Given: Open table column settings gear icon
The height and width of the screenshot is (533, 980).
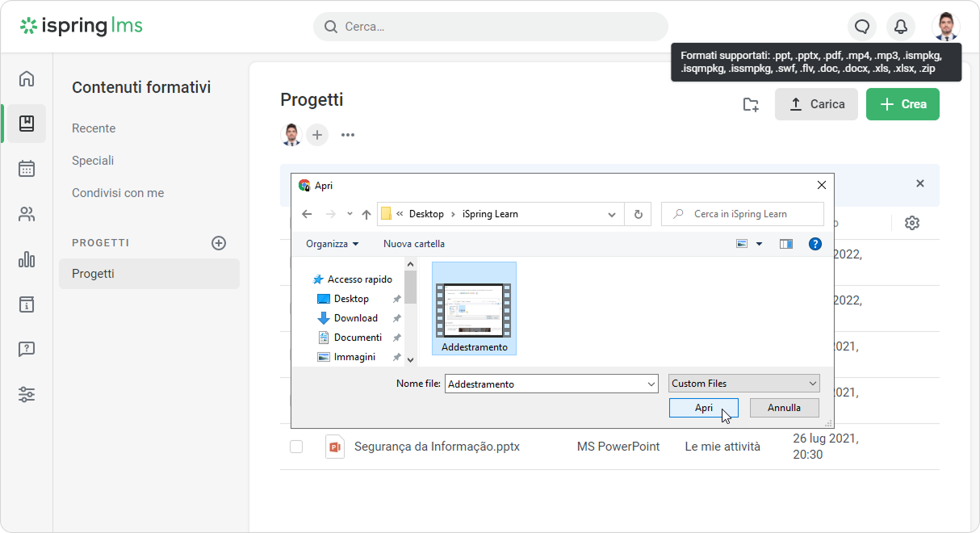Looking at the screenshot, I should (912, 223).
